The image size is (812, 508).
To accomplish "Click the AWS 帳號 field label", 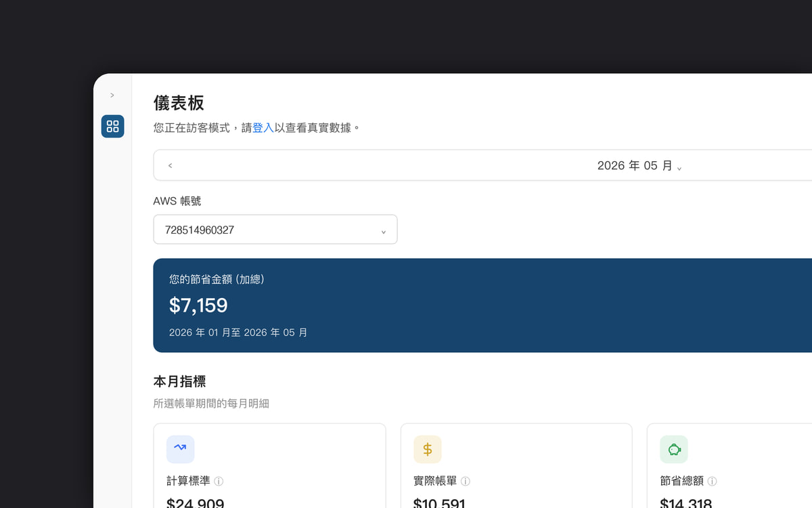I will 177,201.
